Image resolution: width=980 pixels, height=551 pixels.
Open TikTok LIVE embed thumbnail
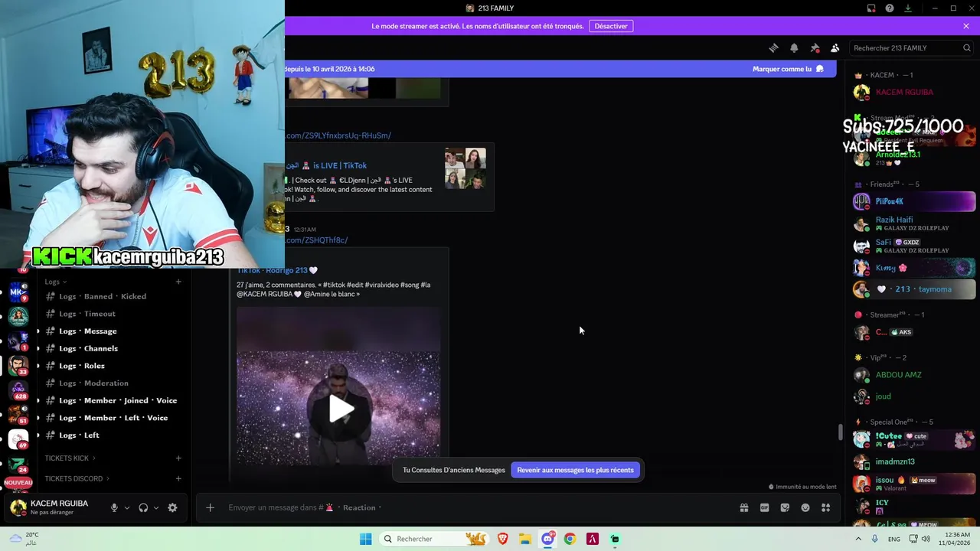[465, 168]
